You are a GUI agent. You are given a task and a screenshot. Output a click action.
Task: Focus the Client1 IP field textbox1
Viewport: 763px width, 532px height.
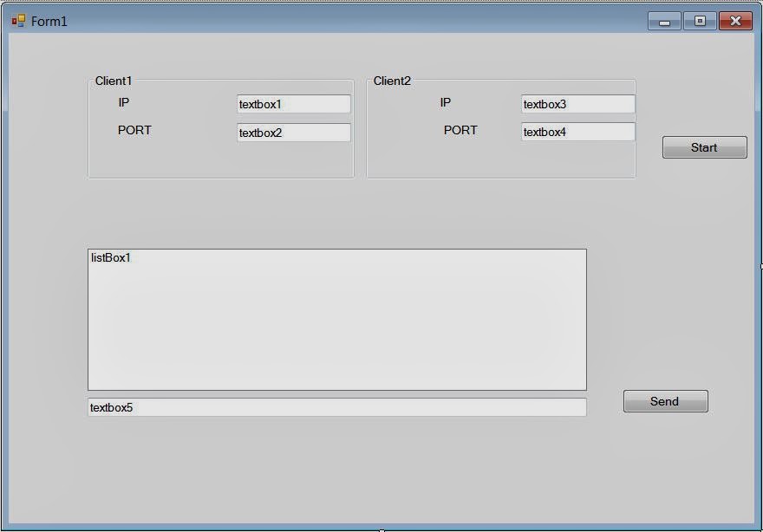pyautogui.click(x=293, y=104)
